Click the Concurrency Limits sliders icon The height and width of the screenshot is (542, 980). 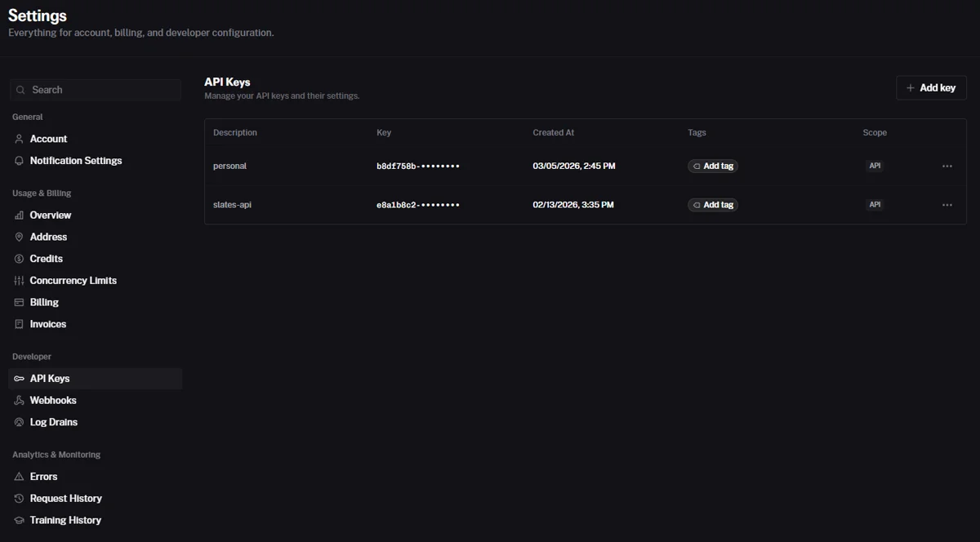[x=20, y=281]
